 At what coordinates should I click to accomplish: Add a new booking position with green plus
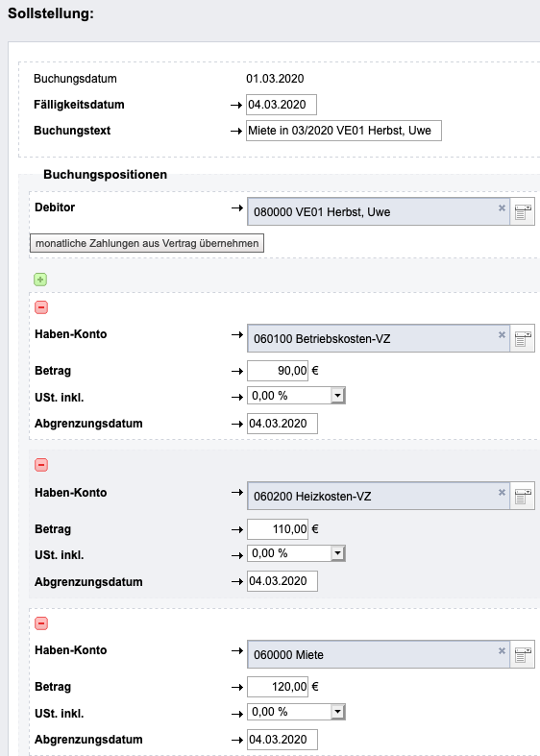click(x=40, y=280)
